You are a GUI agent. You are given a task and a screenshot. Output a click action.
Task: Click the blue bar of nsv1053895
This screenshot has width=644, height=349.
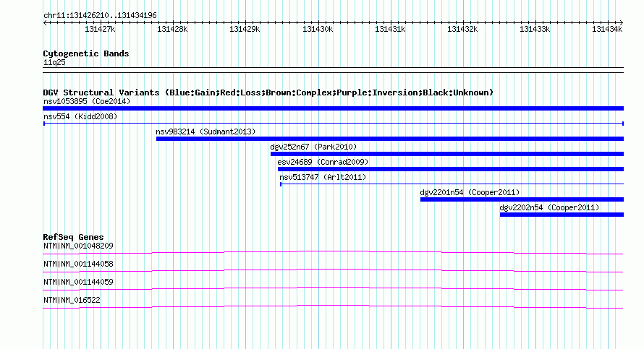pyautogui.click(x=333, y=108)
